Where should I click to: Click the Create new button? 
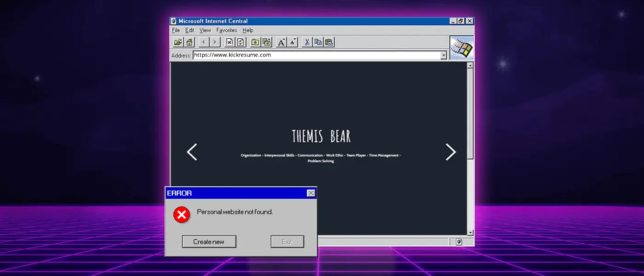click(209, 241)
